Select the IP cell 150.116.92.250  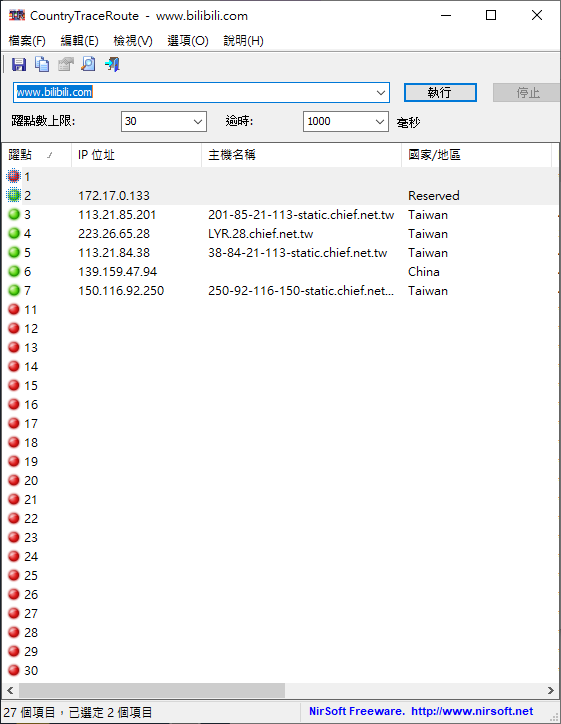pyautogui.click(x=121, y=290)
